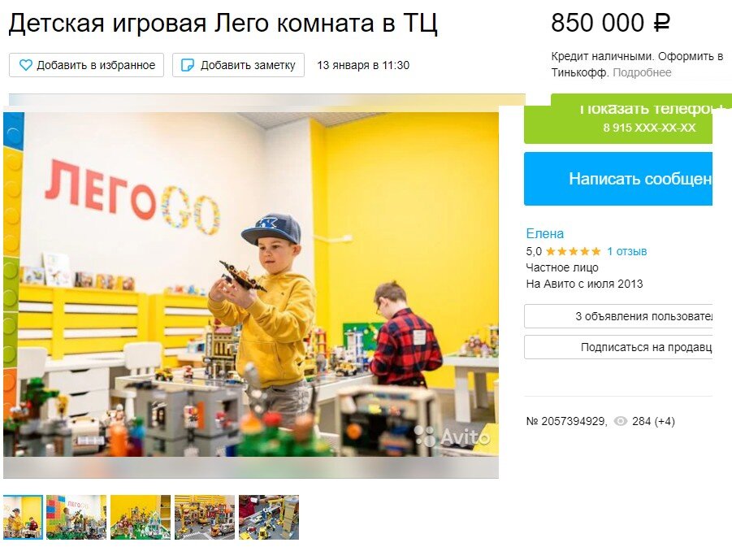
Task: Click the eye views counter icon
Action: (621, 421)
